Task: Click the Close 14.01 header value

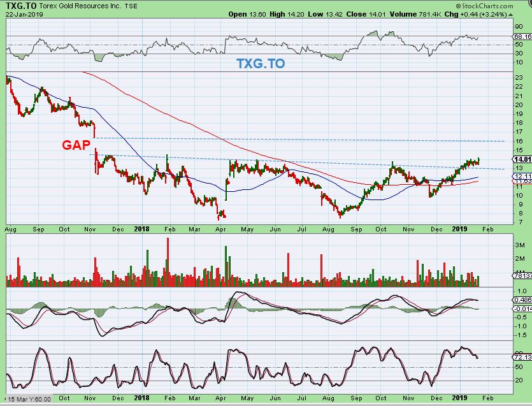Action: pyautogui.click(x=366, y=14)
